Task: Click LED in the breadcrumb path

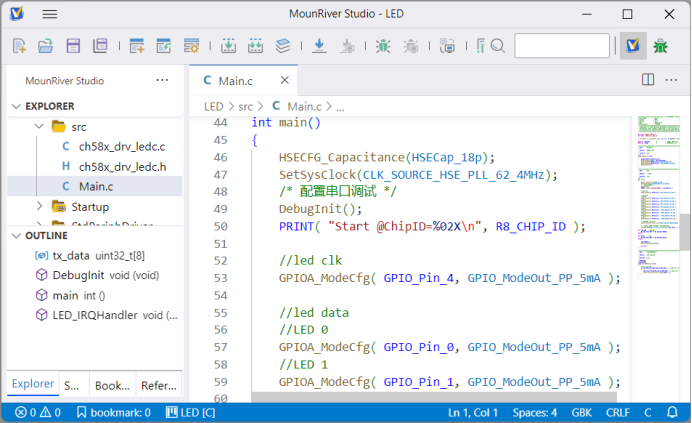Action: tap(214, 106)
